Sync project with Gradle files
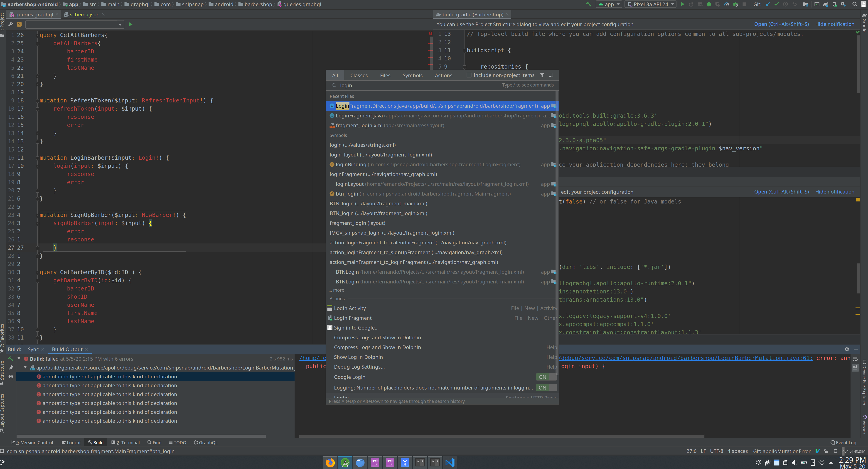 [826, 4]
